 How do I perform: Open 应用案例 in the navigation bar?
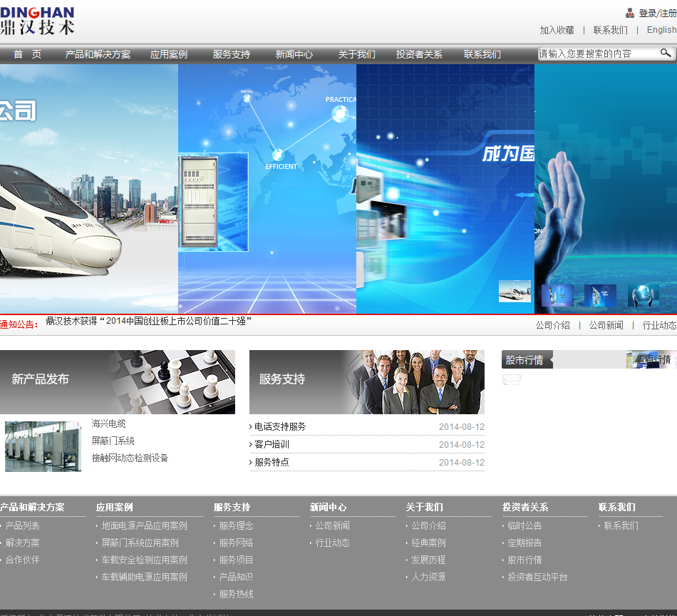169,54
